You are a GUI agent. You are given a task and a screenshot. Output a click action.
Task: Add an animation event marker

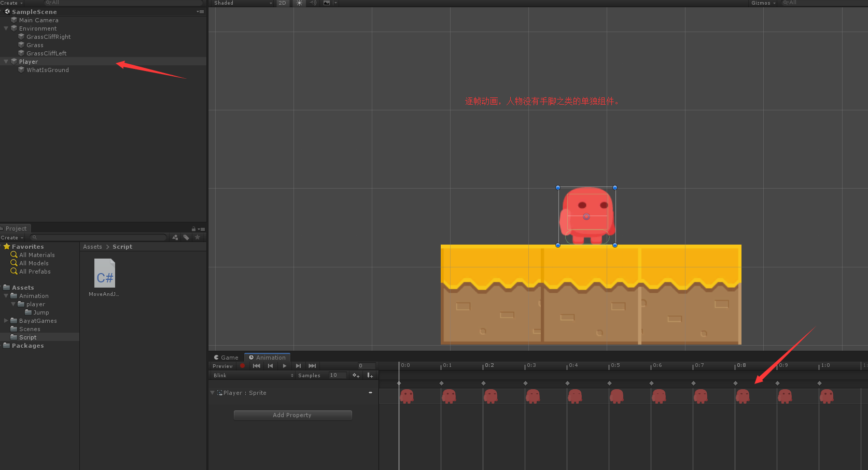[x=370, y=375]
